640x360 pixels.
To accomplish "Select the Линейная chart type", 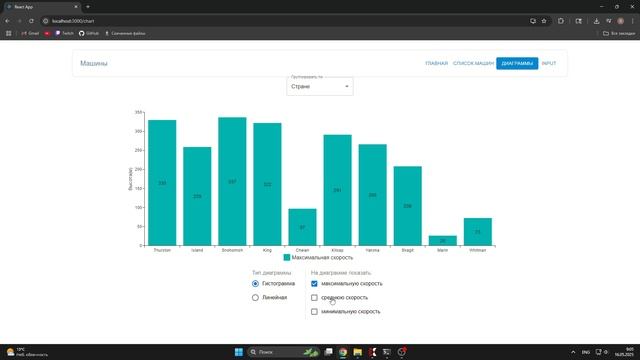I will click(255, 298).
